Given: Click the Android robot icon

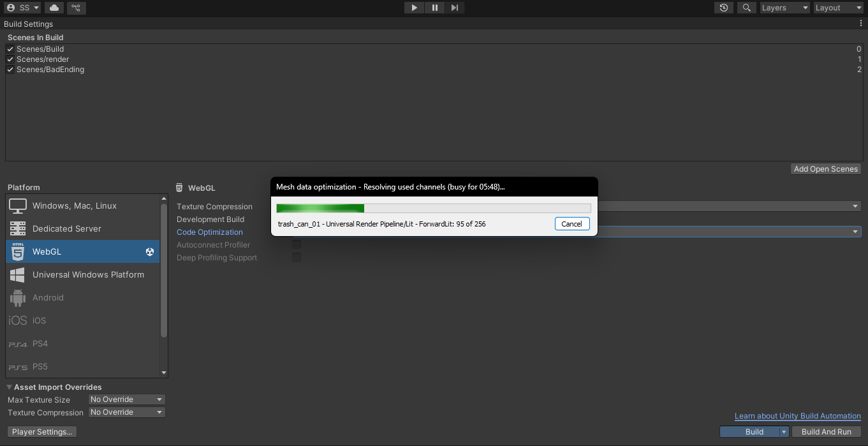Looking at the screenshot, I should pos(18,297).
